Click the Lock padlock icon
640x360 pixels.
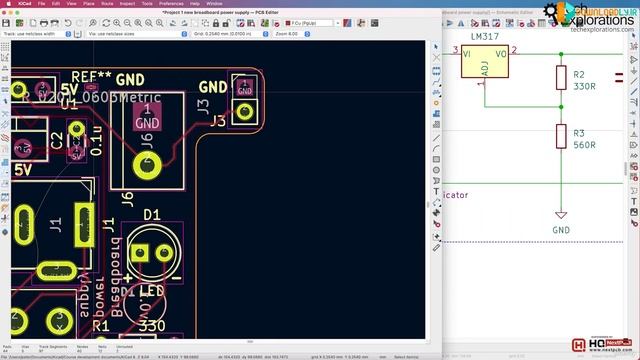tap(216, 23)
